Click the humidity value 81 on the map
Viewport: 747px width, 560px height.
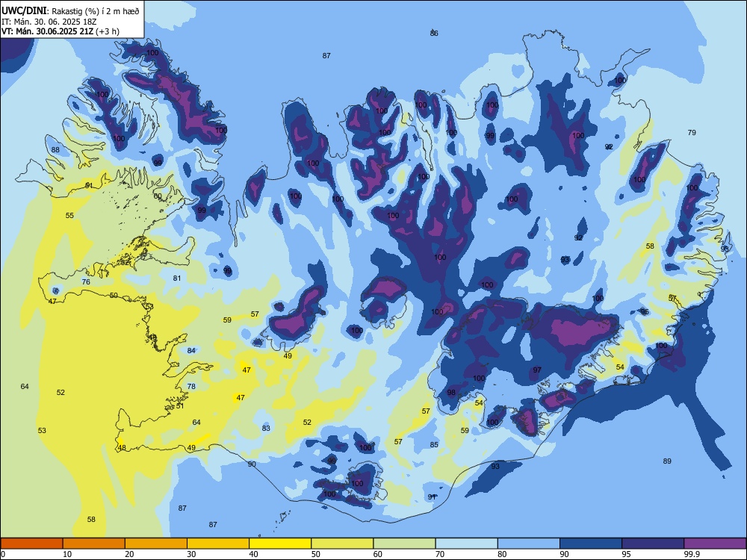point(177,278)
